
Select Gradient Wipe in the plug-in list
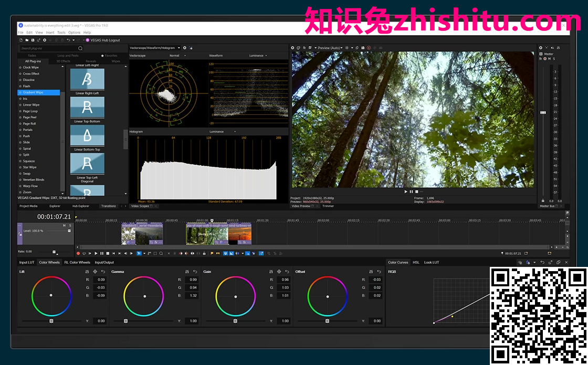point(39,92)
